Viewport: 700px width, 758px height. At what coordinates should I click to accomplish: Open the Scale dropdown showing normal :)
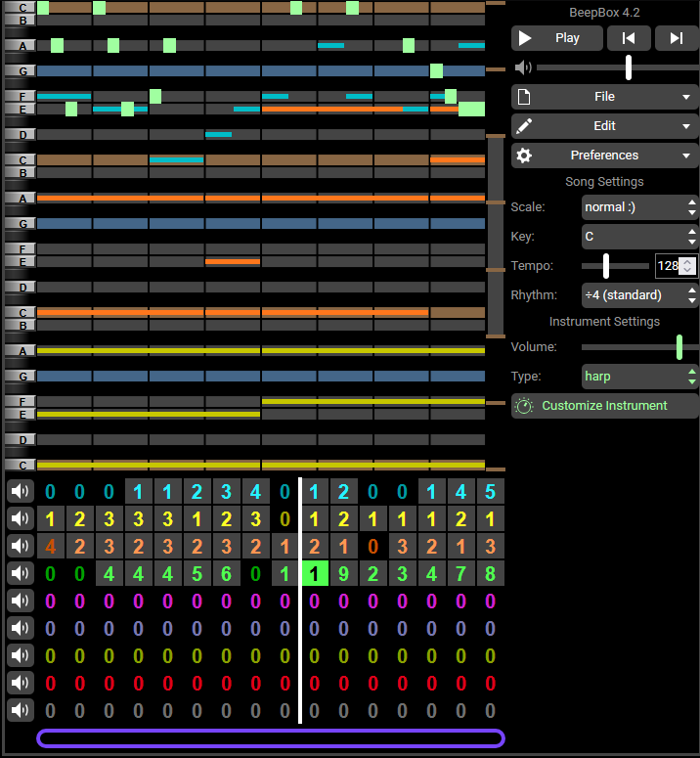pyautogui.click(x=640, y=207)
